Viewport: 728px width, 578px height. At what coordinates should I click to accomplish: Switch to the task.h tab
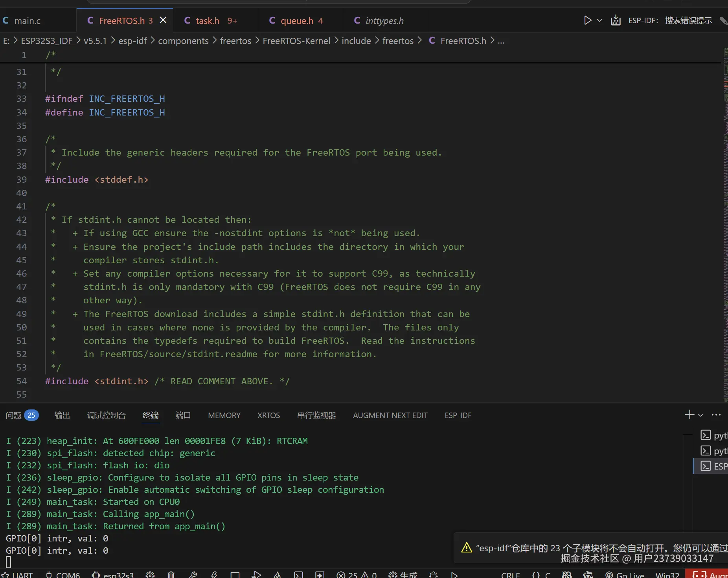click(x=208, y=21)
